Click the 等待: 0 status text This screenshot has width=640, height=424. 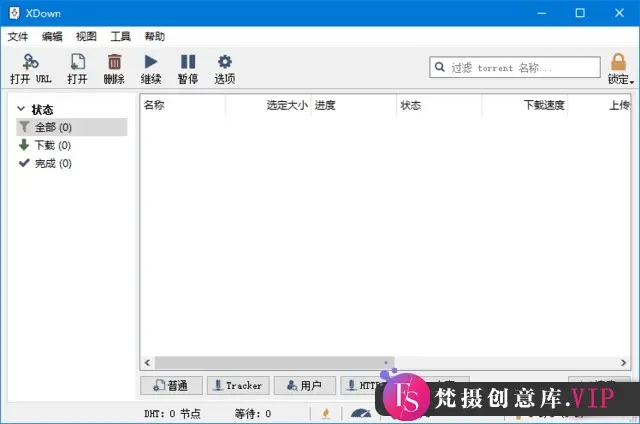tap(253, 414)
